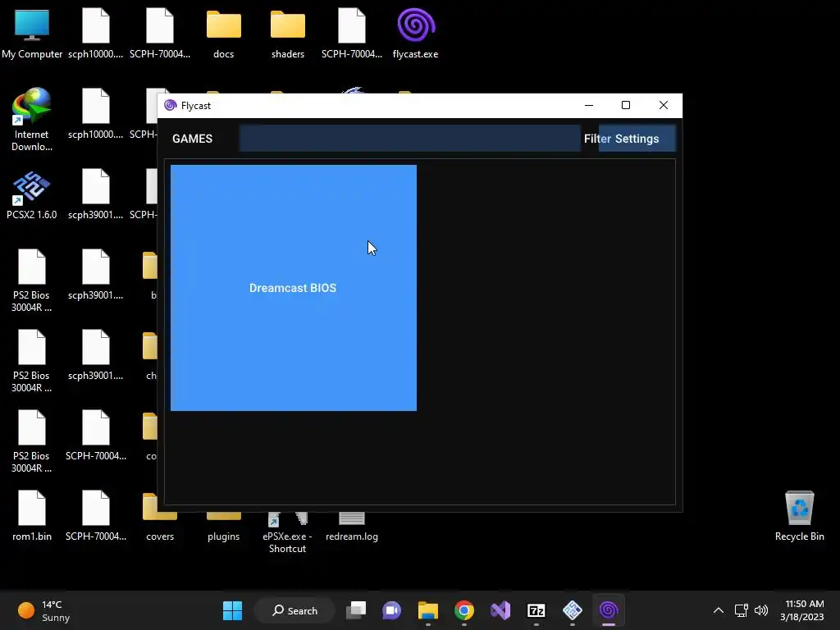Open the Windows Start menu

point(232,610)
